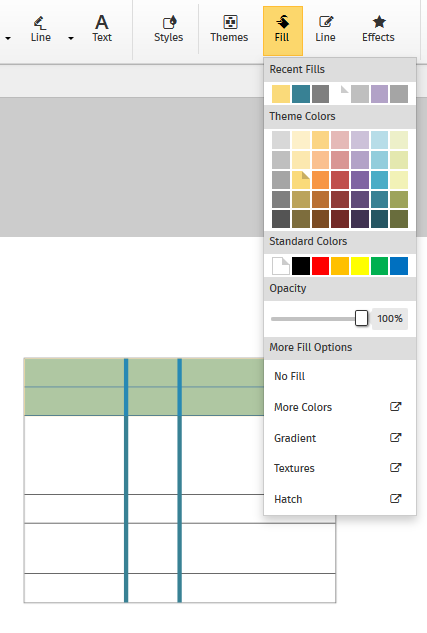This screenshot has width=427, height=633.
Task: Select the pale pink theme color
Action: coord(340,140)
